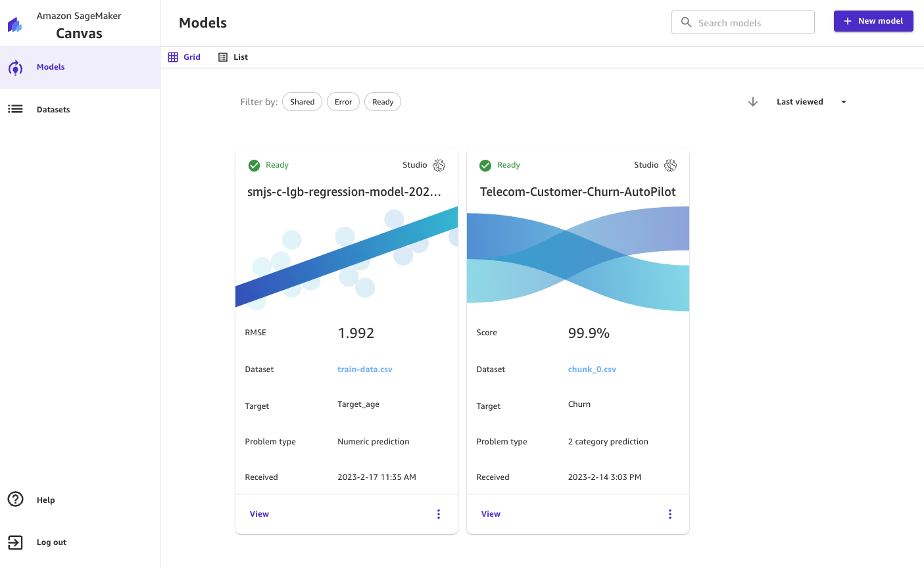Open the train-data.csv dataset link

coord(365,369)
